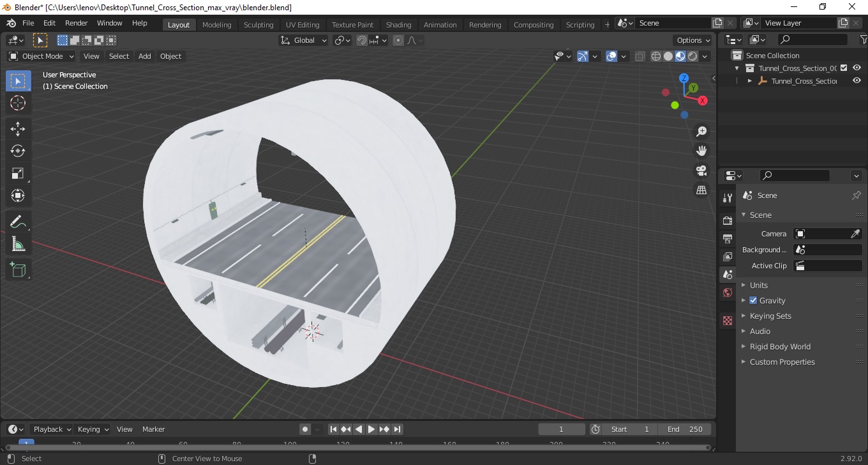Open the Options dropdown in the header

[x=693, y=40]
